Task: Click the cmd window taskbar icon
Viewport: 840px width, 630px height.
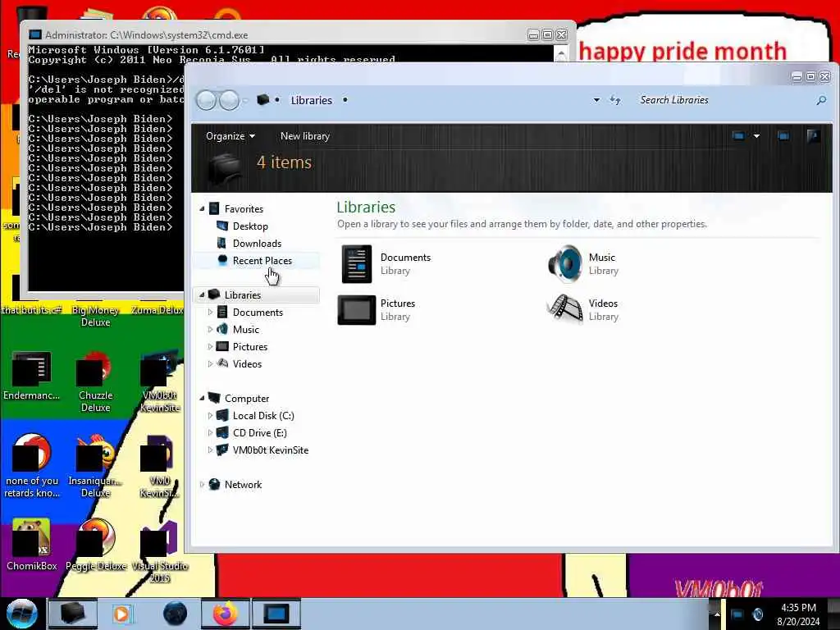Action: tap(276, 614)
